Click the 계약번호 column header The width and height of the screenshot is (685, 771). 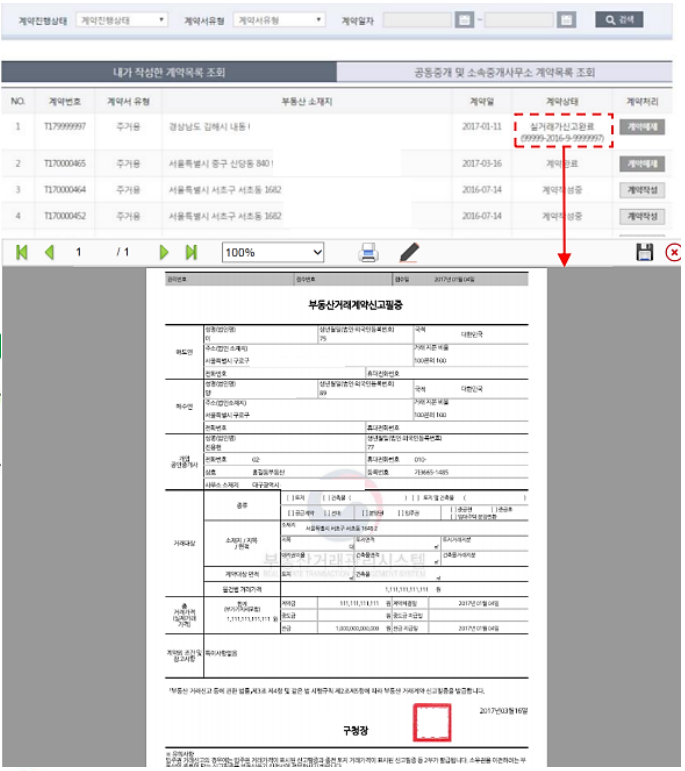coord(65,101)
